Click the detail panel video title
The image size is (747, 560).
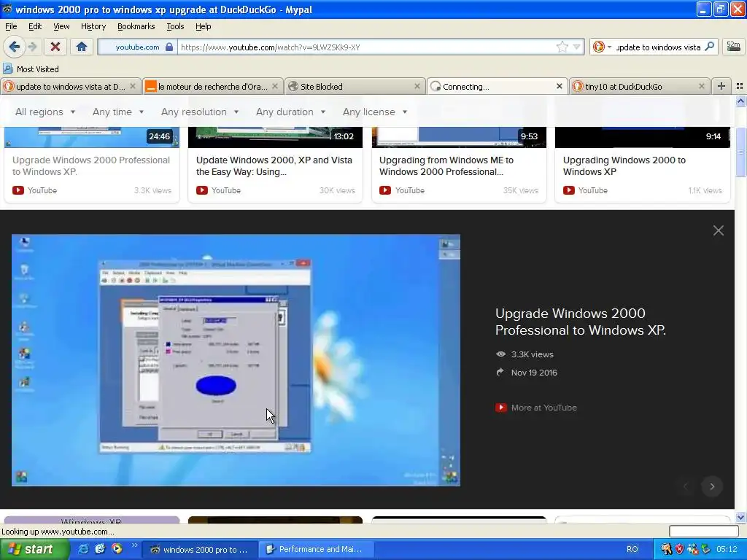(580, 322)
